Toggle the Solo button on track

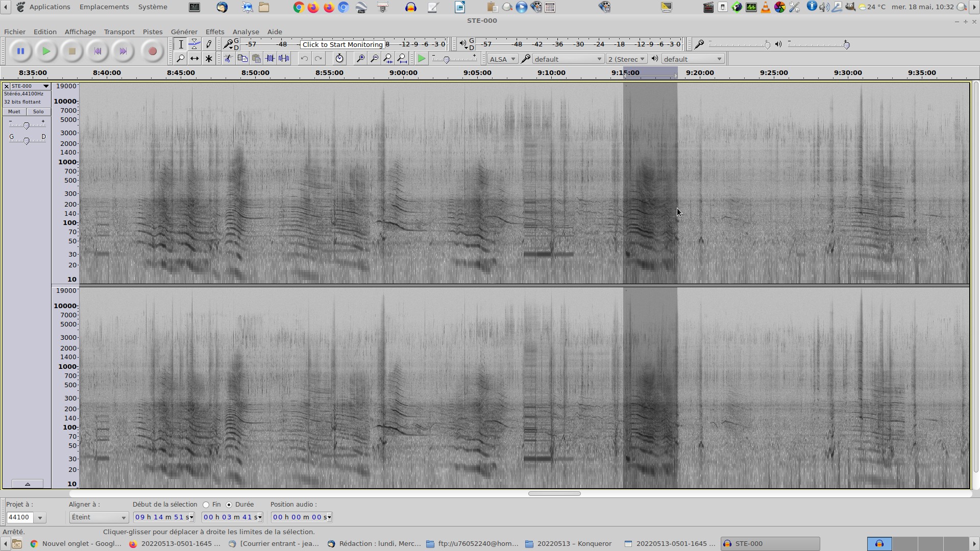38,112
